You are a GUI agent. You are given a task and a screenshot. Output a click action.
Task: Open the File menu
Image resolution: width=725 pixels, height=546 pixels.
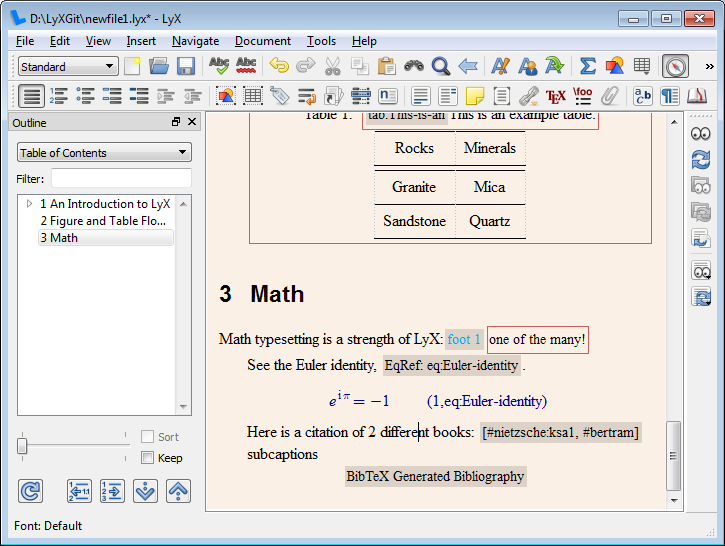click(x=25, y=41)
